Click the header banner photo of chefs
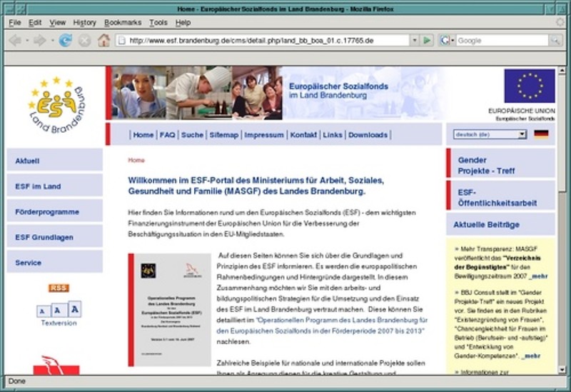Screen dimensions: 571x392 click(197, 93)
